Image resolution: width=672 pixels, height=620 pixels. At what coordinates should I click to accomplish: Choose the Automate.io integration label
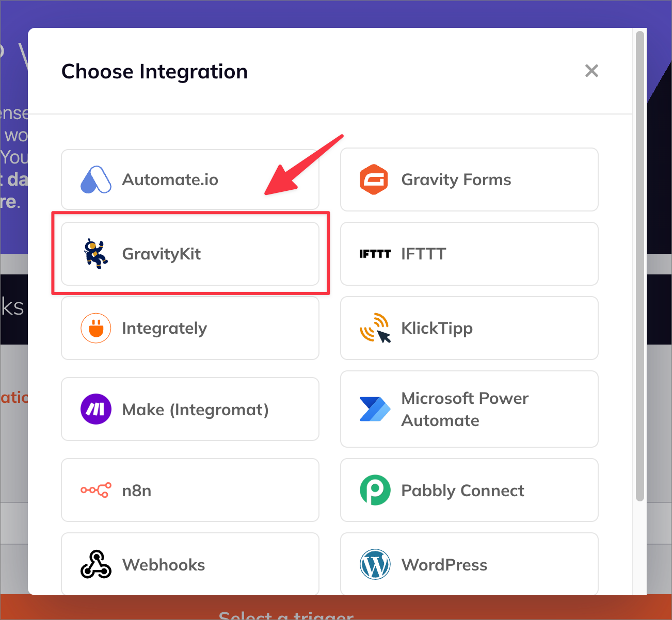pyautogui.click(x=170, y=180)
